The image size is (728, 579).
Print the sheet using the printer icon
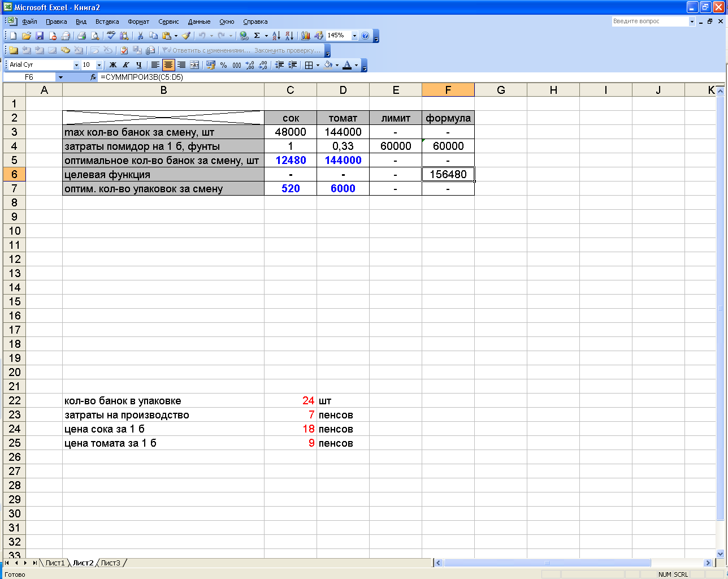(81, 36)
